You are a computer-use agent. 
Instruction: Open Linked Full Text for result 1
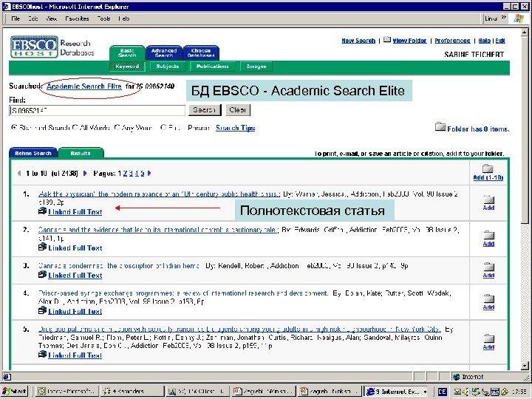[75, 212]
